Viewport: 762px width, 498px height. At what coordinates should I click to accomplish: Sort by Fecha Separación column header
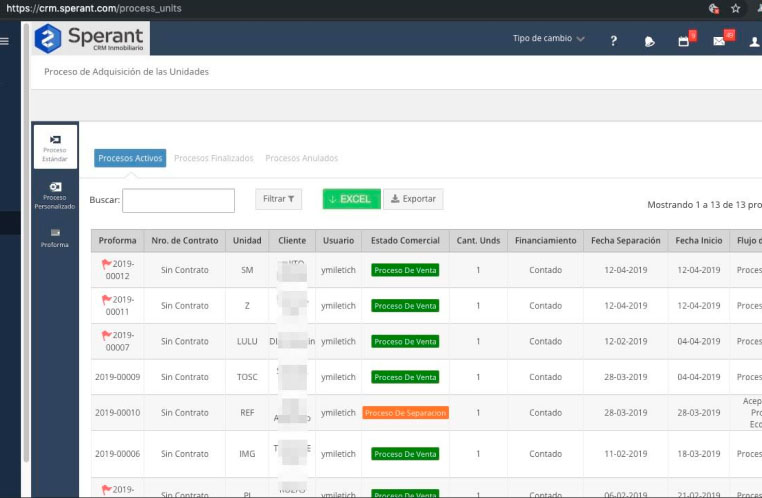(x=625, y=241)
